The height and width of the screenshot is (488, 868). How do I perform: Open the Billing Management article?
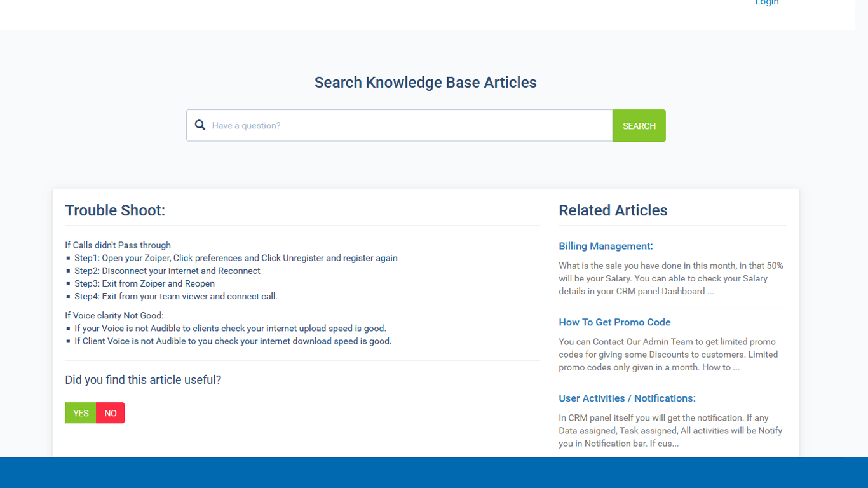[606, 246]
